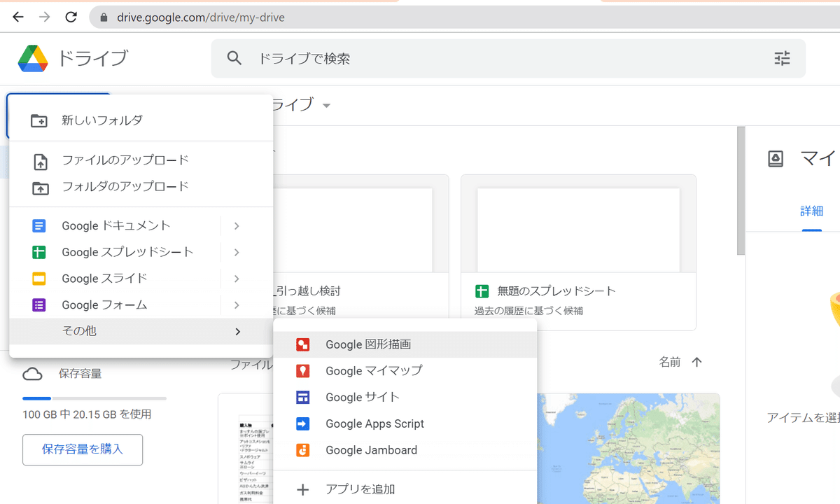Open the spreadsheet list file thumbnail
840x504 pixels.
[x=246, y=449]
